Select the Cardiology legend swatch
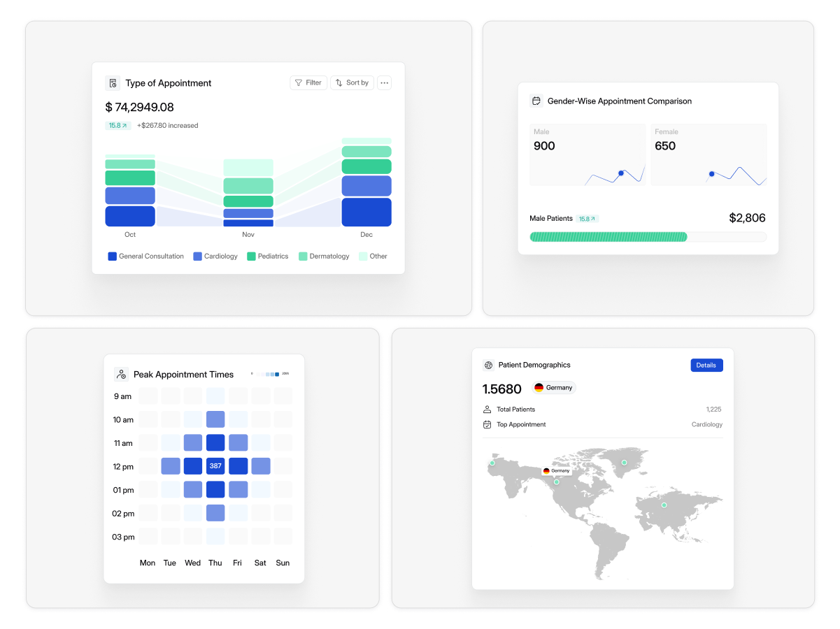Viewport: 840px width, 629px height. [x=197, y=256]
